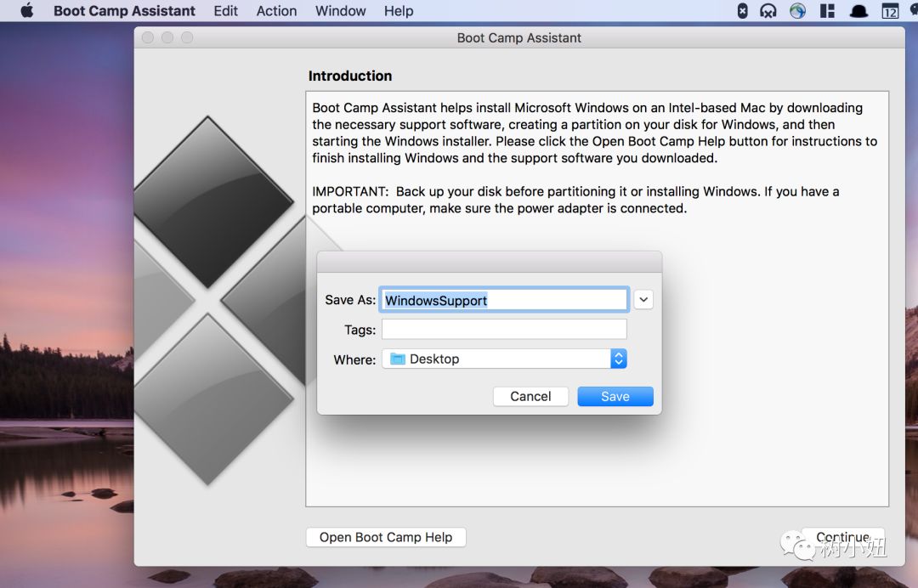Image resolution: width=918 pixels, height=588 pixels.
Task: Expand the save dialog with chevron button
Action: click(x=643, y=300)
